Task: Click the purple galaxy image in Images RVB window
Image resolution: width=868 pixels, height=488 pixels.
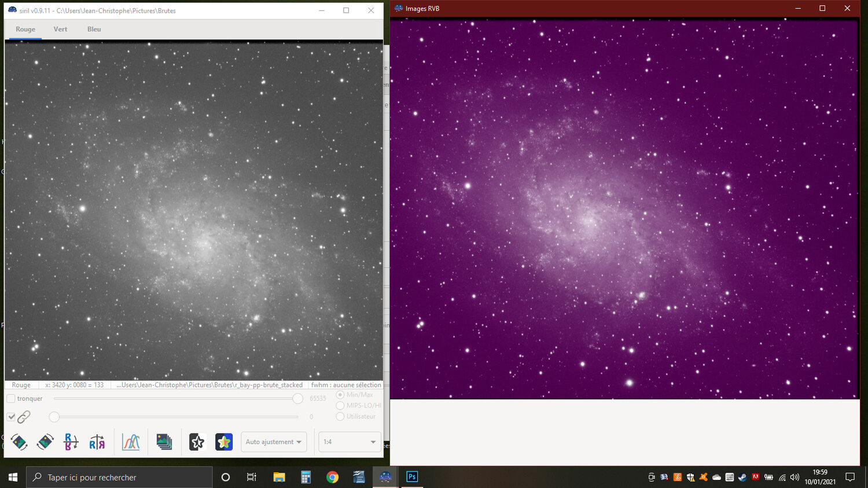Action: coord(624,208)
